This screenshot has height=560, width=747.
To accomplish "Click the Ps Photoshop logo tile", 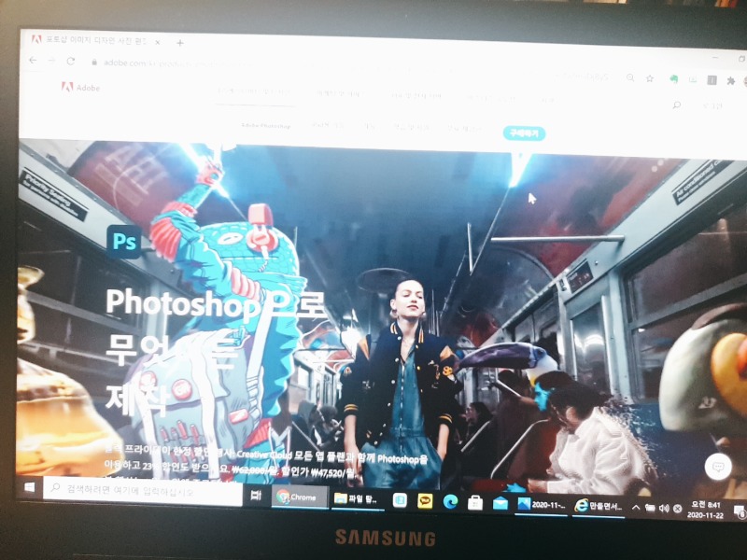I will [124, 242].
